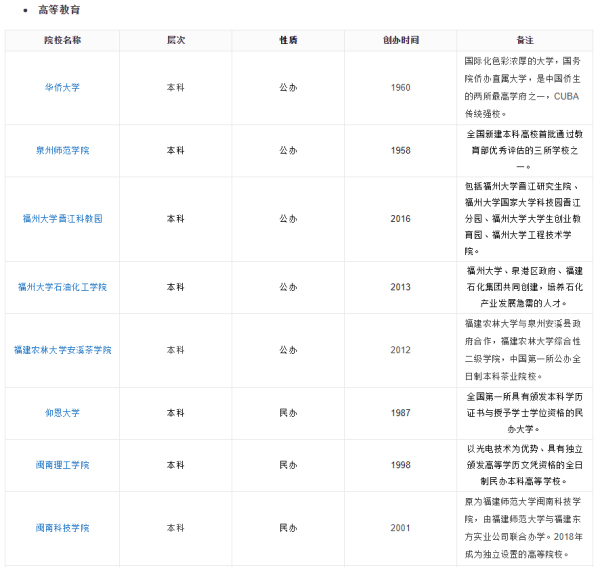Click the 备注 column header
This screenshot has height=567, width=600.
click(x=525, y=40)
